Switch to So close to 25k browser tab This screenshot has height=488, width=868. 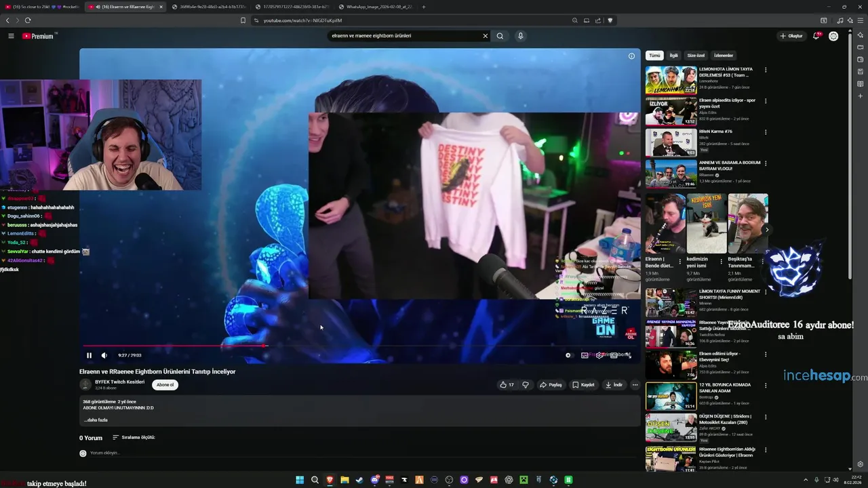(42, 7)
